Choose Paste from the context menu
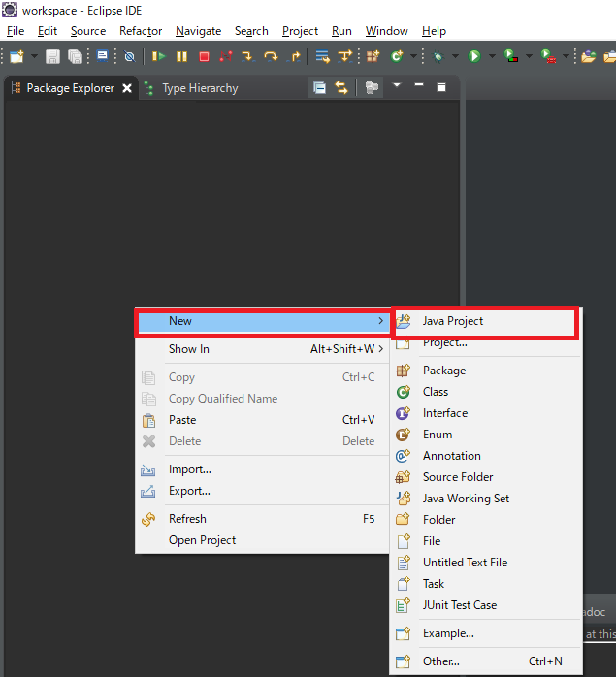The width and height of the screenshot is (616, 677). pyautogui.click(x=262, y=420)
